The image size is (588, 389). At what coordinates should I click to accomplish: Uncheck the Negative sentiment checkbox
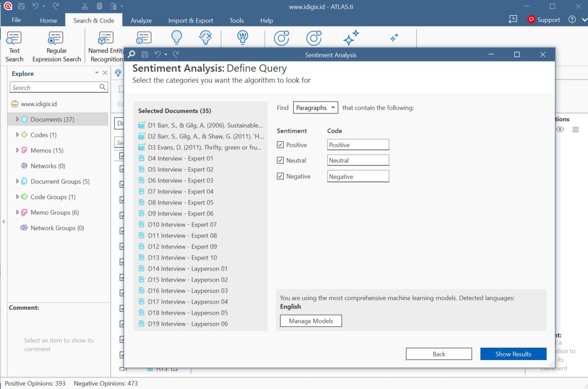point(280,176)
